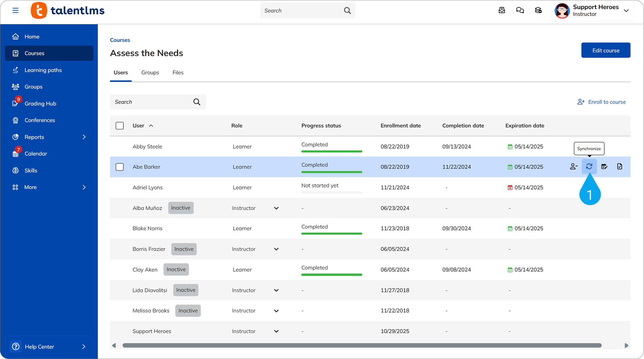Click Abby Steele's green expiration calendar icon
The image size is (644, 359).
(x=510, y=147)
